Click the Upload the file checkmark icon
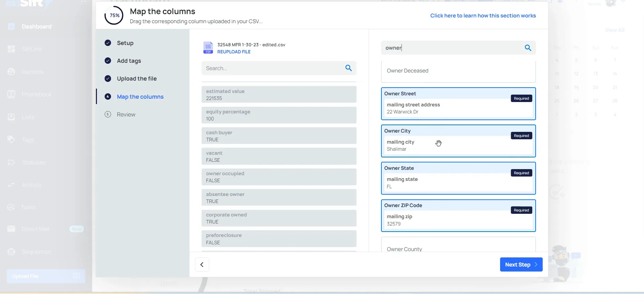 [x=108, y=79]
